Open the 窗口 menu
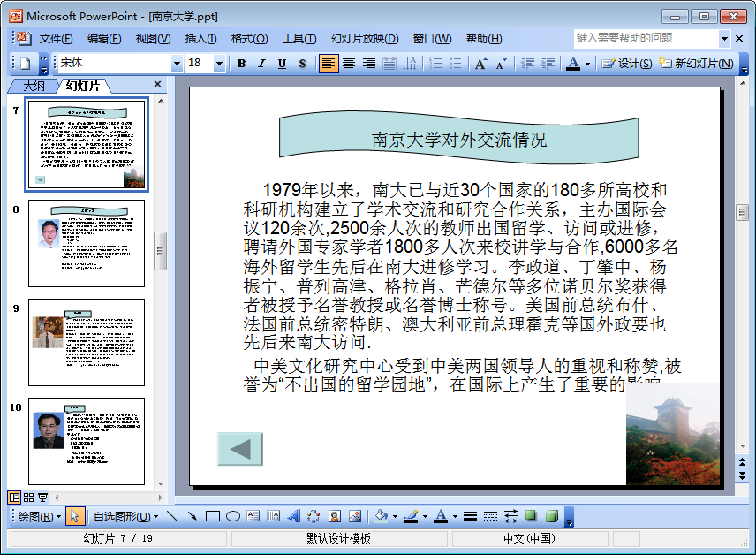This screenshot has width=756, height=555. pyautogui.click(x=432, y=39)
